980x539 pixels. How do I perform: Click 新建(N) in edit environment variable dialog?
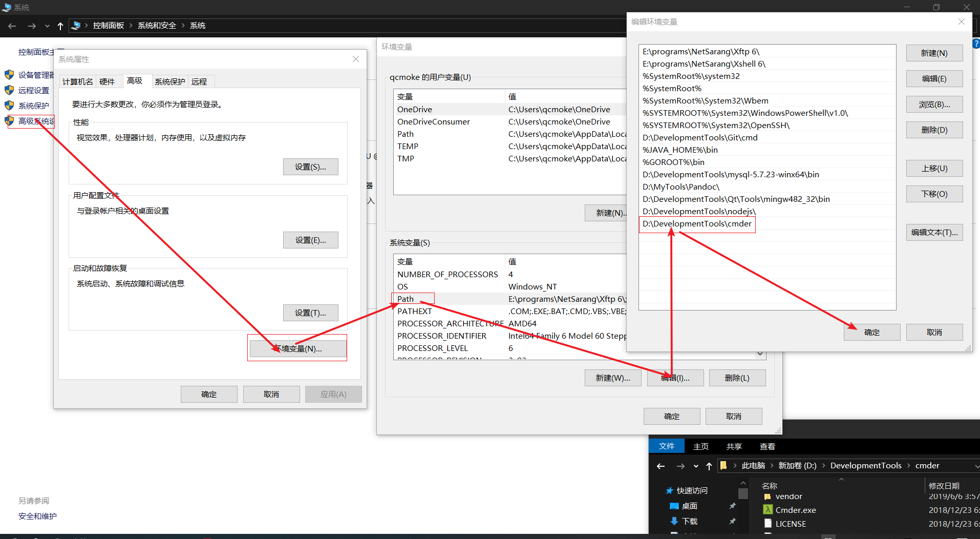934,53
